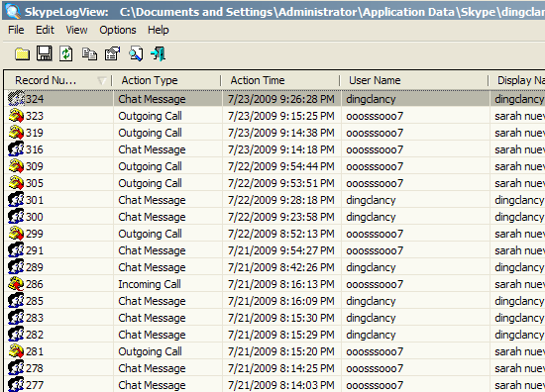This screenshot has height=392, width=545.
Task: Sort by the Action Type column header
Action: 166,80
